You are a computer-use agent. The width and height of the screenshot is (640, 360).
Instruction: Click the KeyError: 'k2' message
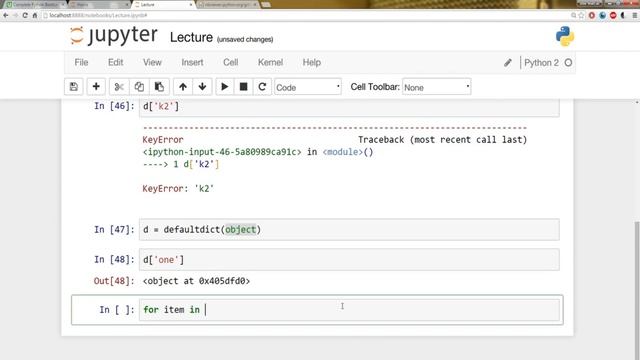[x=178, y=189]
